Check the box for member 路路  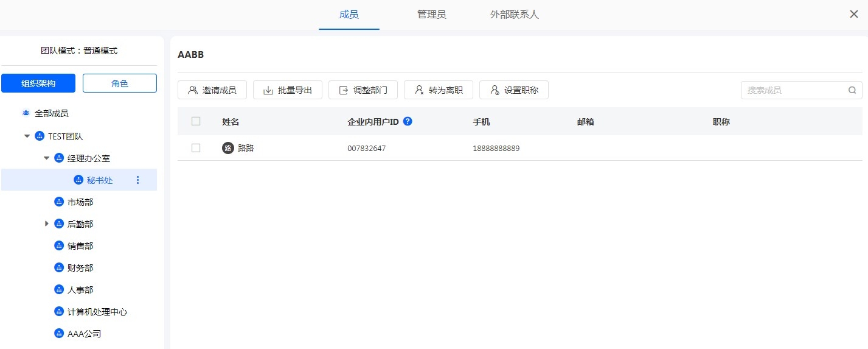click(x=196, y=148)
